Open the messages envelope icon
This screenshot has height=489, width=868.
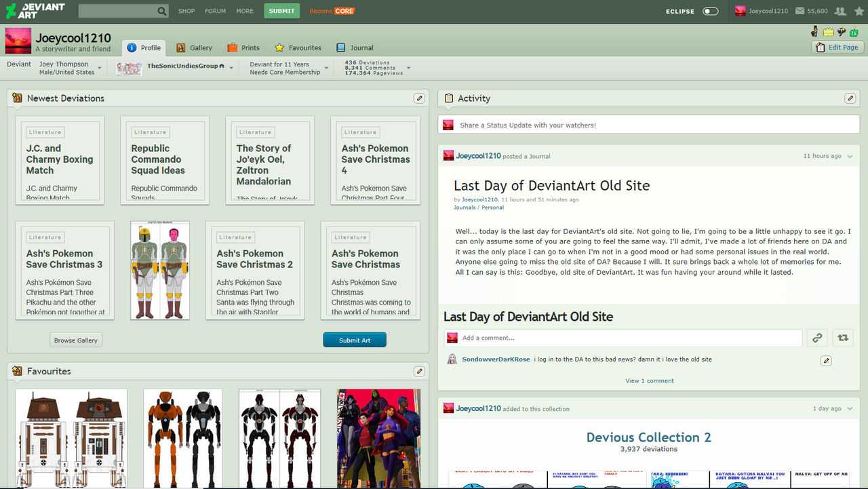(800, 11)
